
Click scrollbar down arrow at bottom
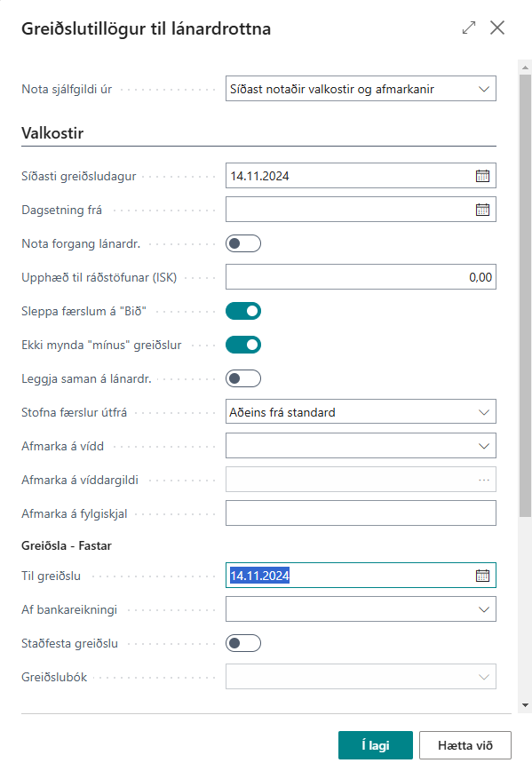pyautogui.click(x=525, y=705)
